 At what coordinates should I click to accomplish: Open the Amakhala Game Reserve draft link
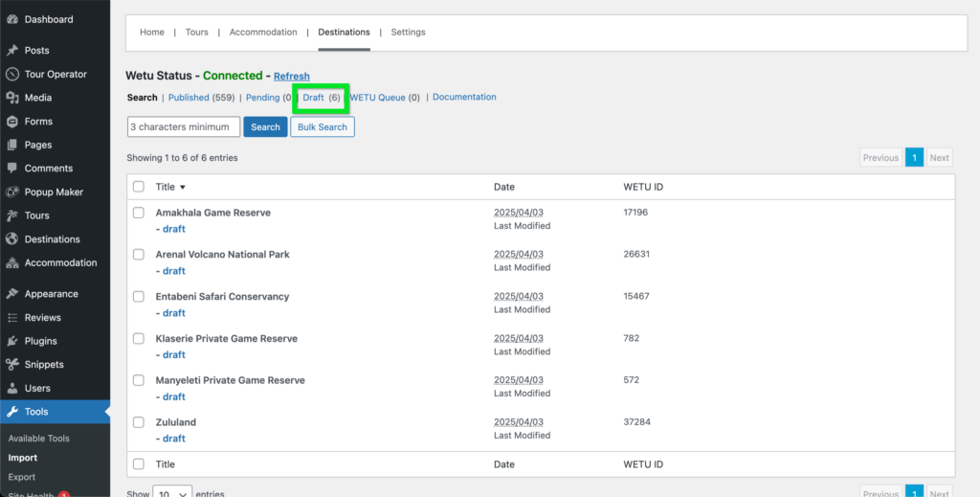174,229
